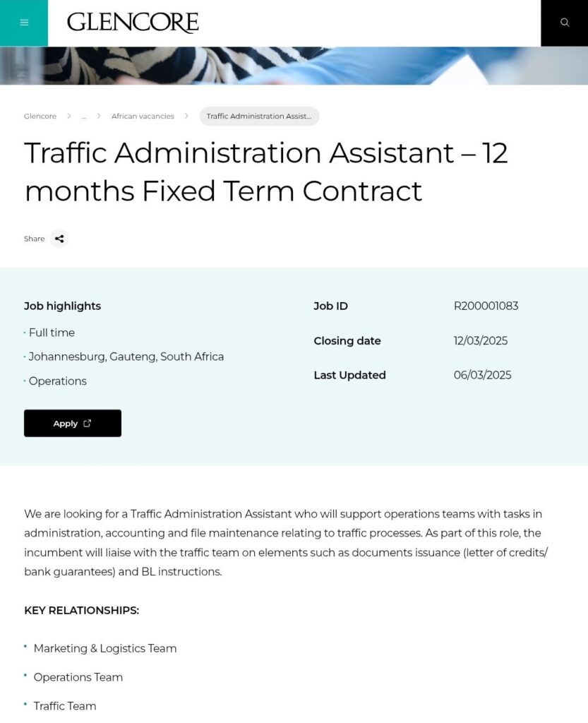Viewport: 588px width, 723px height.
Task: Click the zebra-pattern banner image
Action: point(294,66)
